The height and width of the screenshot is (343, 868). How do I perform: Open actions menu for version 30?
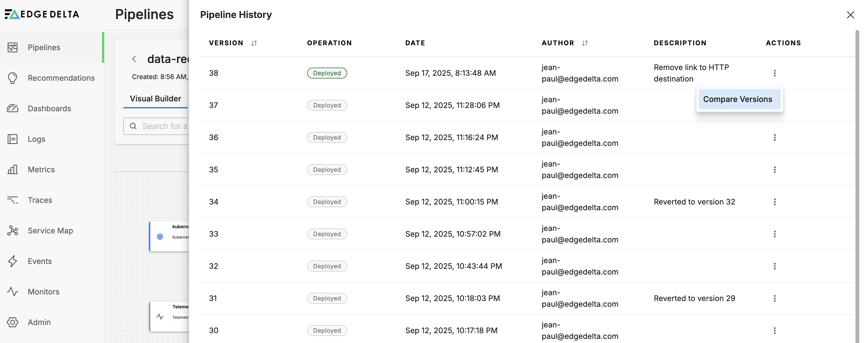coord(775,330)
